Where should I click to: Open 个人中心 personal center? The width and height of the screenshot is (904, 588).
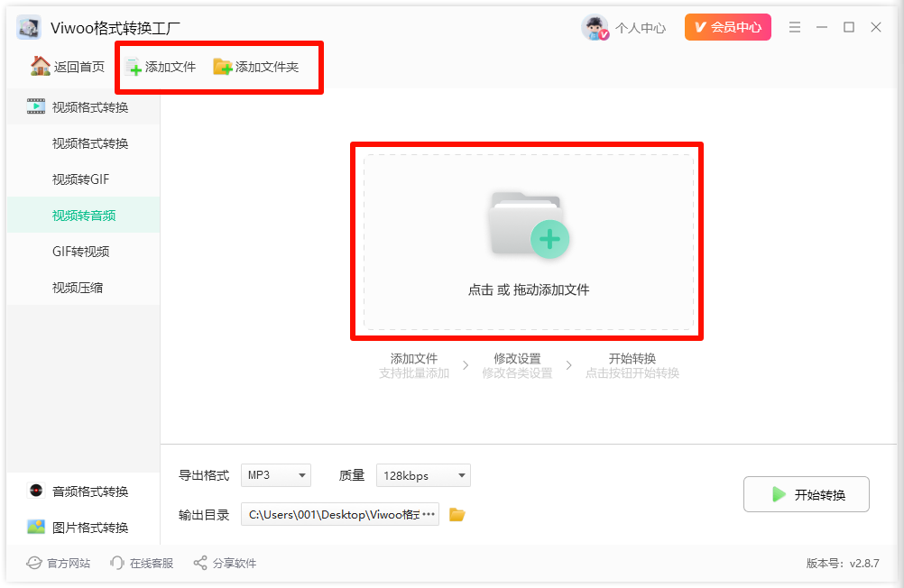tap(640, 28)
